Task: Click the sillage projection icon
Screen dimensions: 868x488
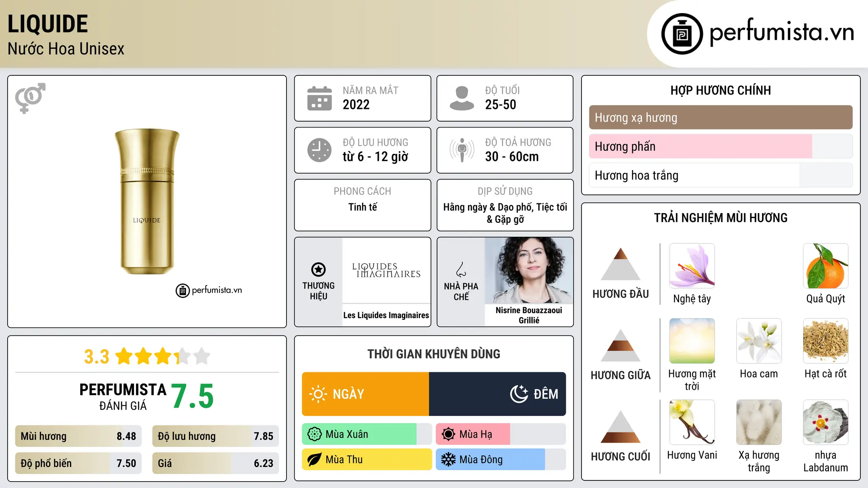Action: [462, 150]
